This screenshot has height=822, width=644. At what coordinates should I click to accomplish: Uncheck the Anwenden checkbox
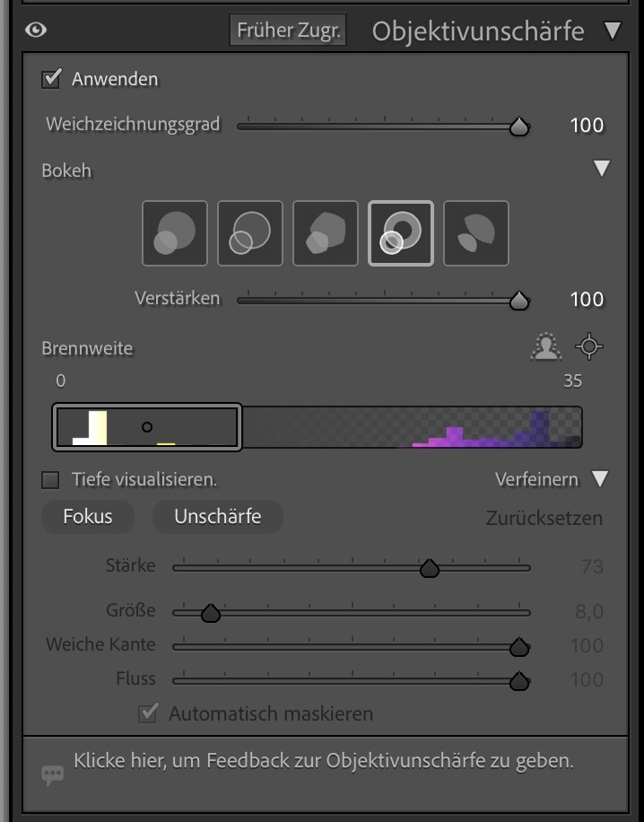(x=51, y=79)
